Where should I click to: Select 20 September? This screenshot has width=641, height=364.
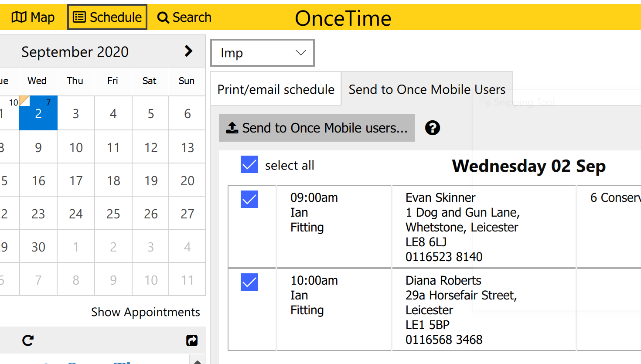pos(188,180)
